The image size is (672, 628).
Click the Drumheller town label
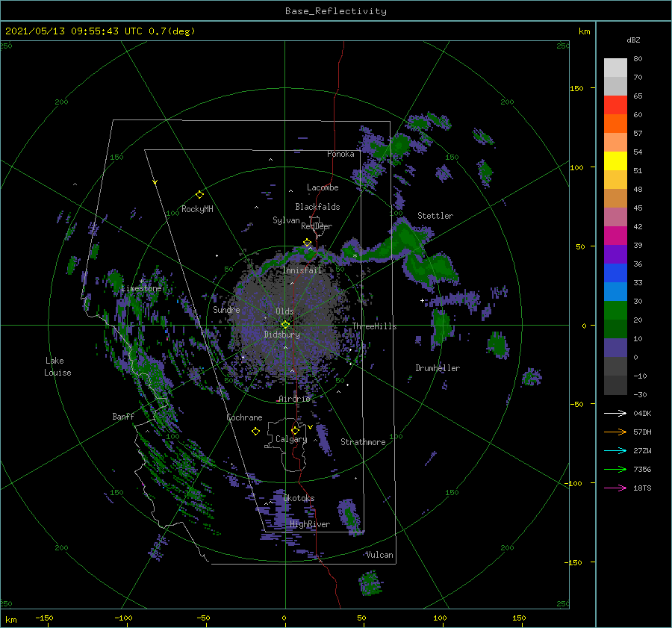click(438, 368)
